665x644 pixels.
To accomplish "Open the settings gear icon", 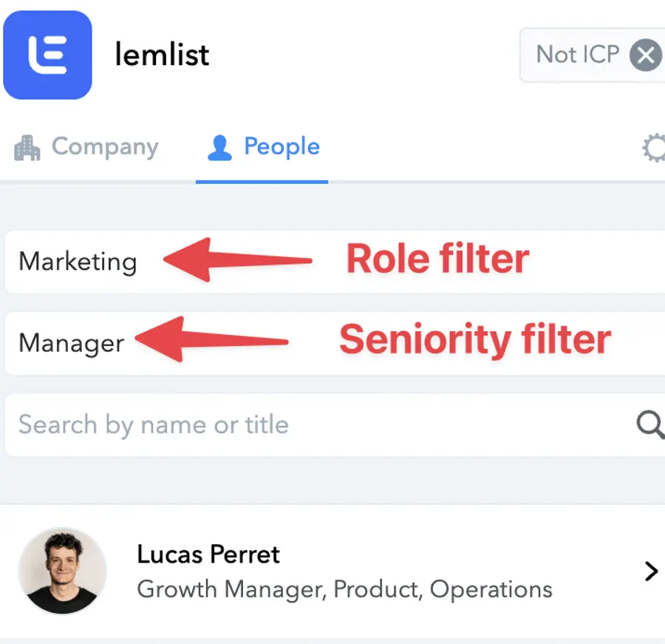I will coord(655,148).
